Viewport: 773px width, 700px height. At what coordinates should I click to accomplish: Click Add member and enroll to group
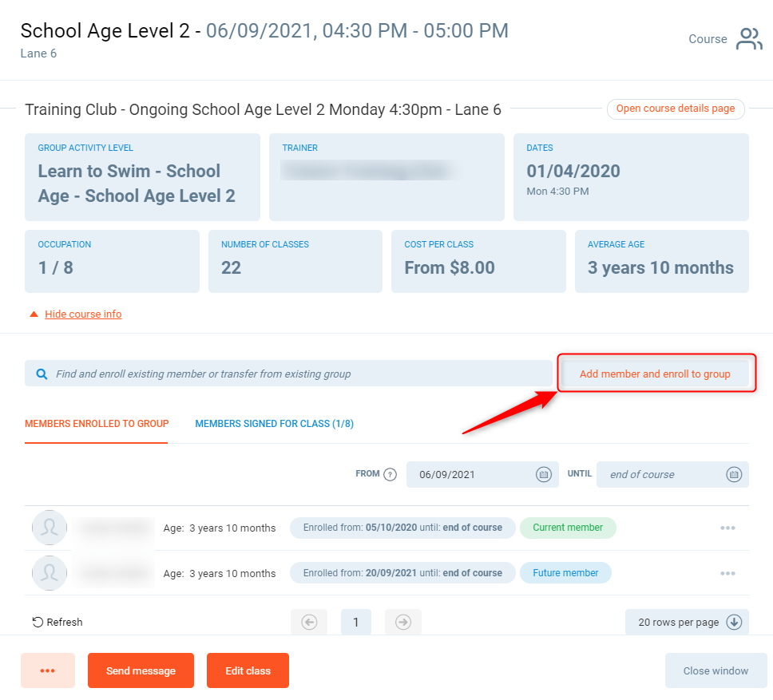(655, 374)
